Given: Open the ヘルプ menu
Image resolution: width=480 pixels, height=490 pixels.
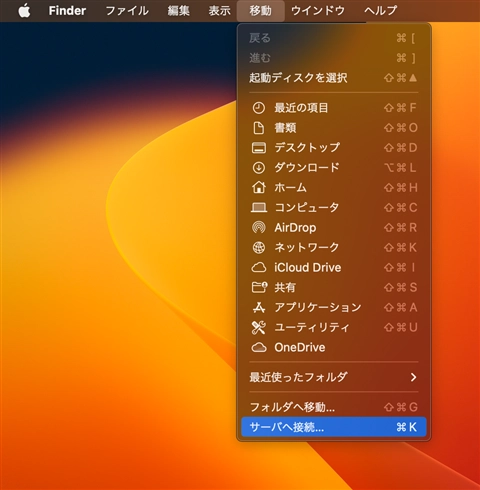Looking at the screenshot, I should 380,11.
